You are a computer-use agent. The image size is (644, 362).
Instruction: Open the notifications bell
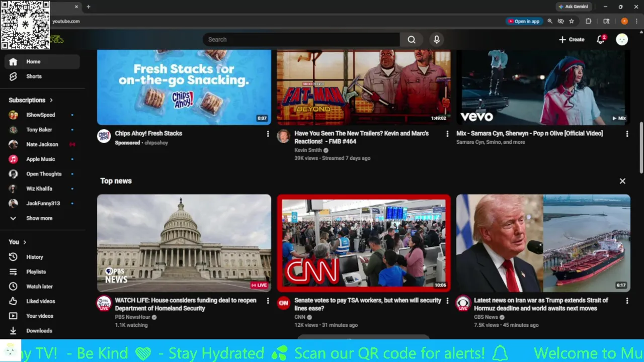point(601,40)
